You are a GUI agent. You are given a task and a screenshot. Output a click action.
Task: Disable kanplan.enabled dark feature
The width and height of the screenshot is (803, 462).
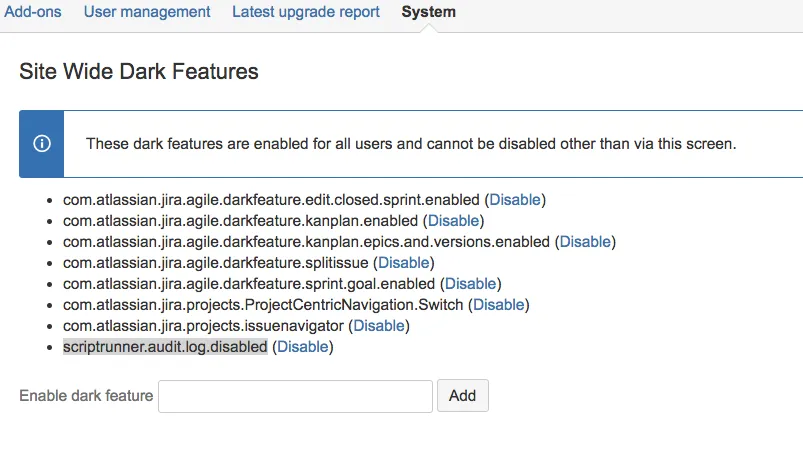pos(453,221)
